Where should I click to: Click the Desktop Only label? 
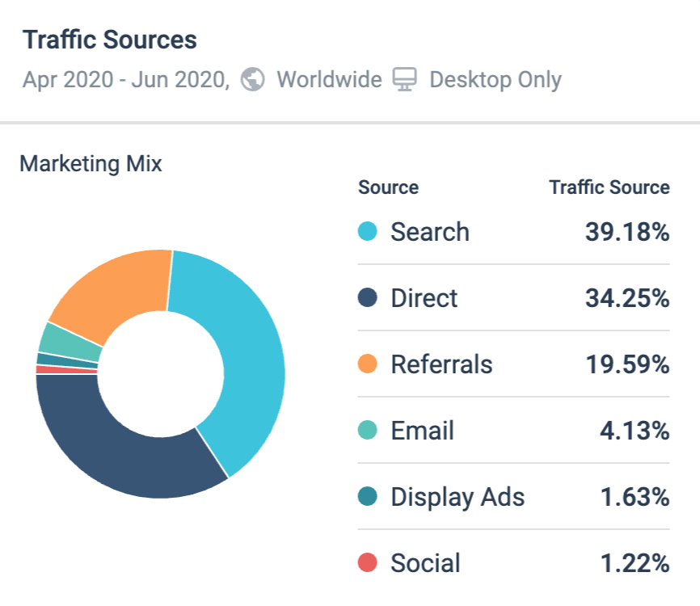[495, 80]
